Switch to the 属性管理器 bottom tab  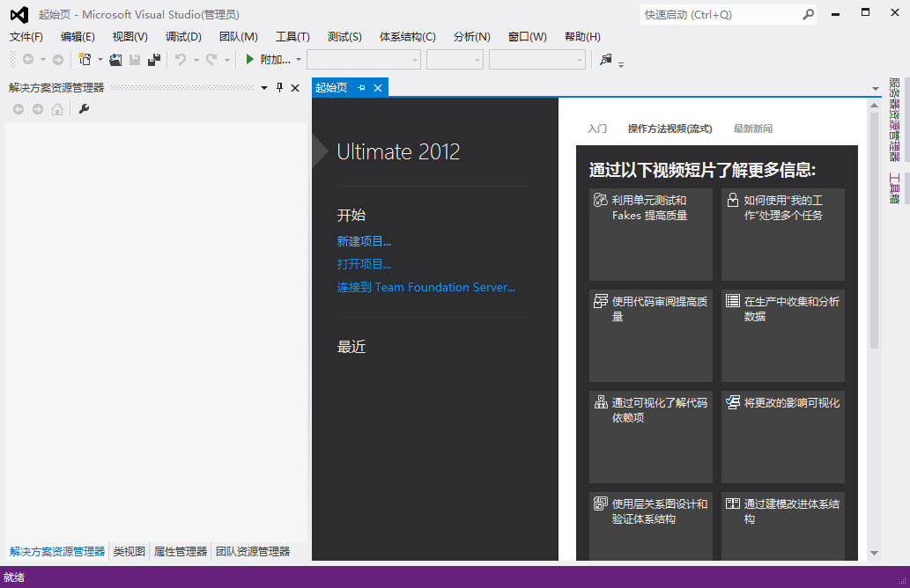(x=181, y=551)
